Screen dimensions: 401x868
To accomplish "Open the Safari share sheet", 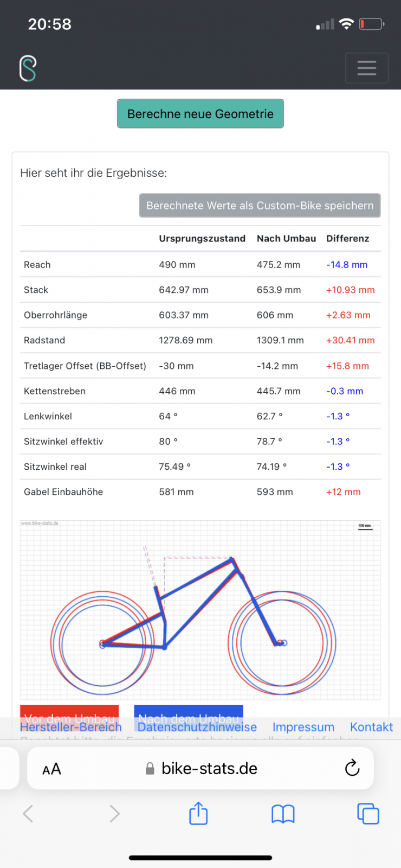I will pyautogui.click(x=198, y=813).
